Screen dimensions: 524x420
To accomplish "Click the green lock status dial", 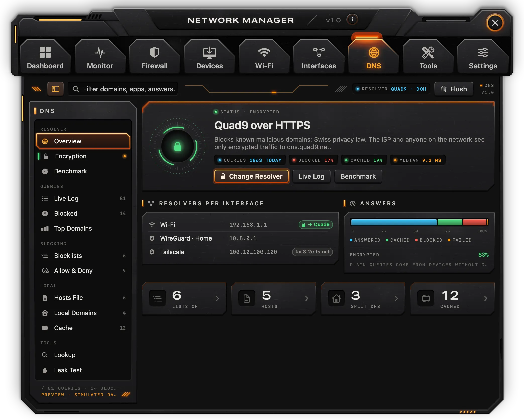I will click(178, 146).
